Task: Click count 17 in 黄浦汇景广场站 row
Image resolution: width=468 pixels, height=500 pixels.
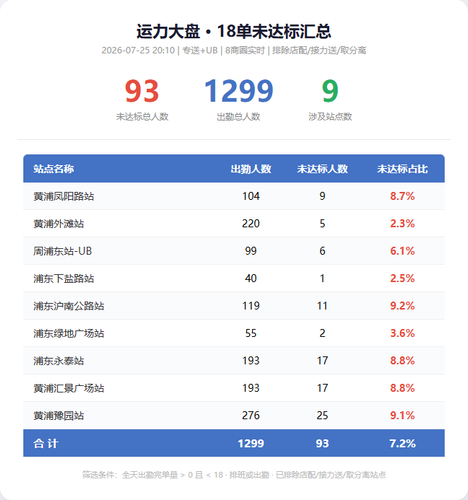Action: click(322, 388)
